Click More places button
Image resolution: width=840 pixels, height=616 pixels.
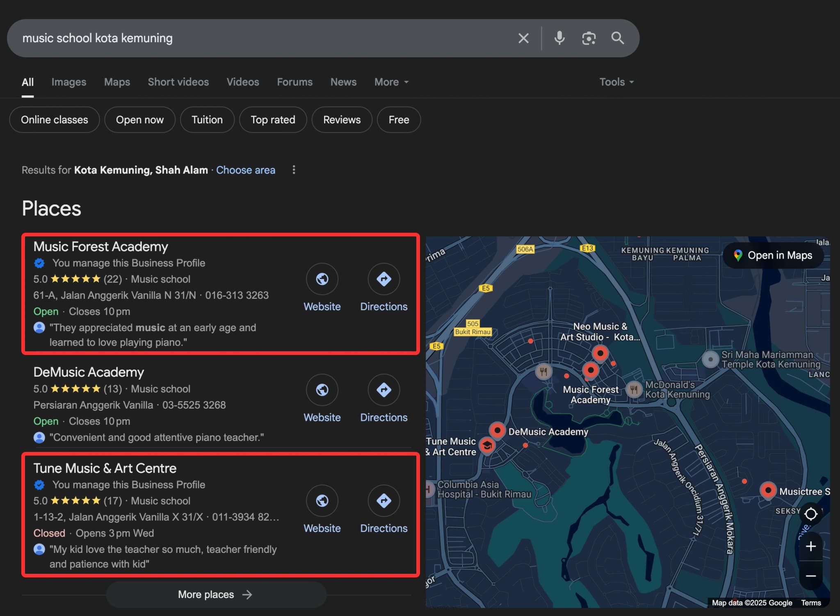pos(216,594)
